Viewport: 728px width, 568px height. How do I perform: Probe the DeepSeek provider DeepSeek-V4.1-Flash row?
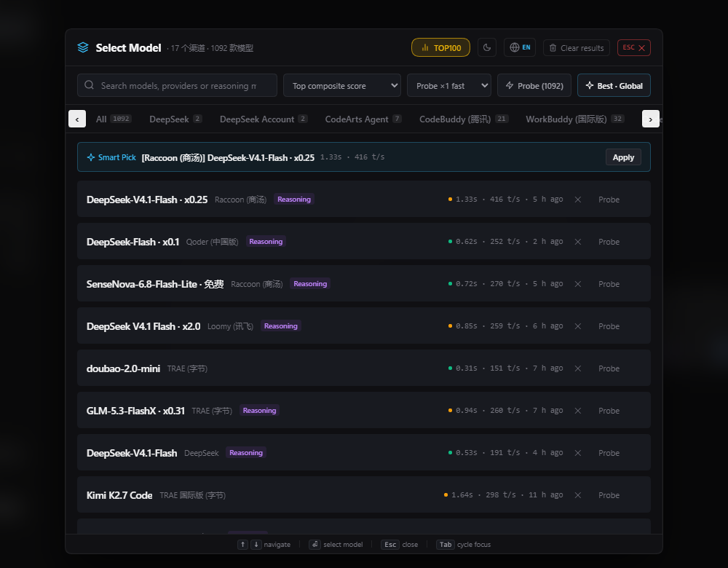coord(609,453)
